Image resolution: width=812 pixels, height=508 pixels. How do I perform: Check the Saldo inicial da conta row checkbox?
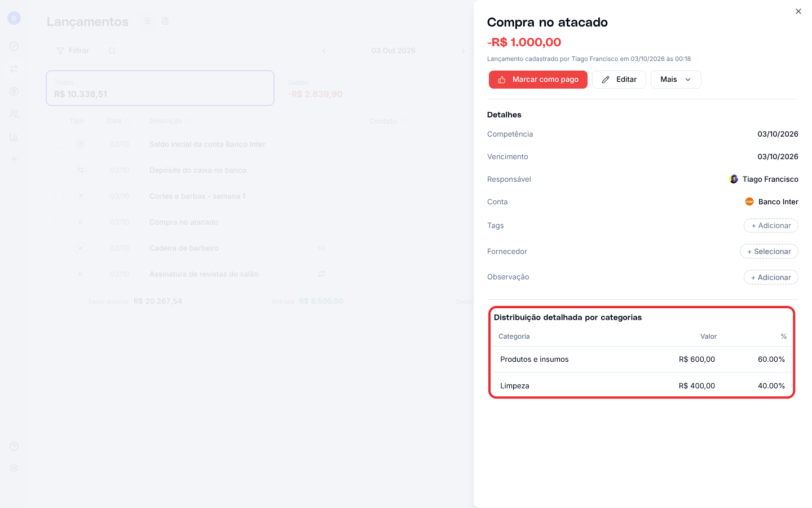59,144
